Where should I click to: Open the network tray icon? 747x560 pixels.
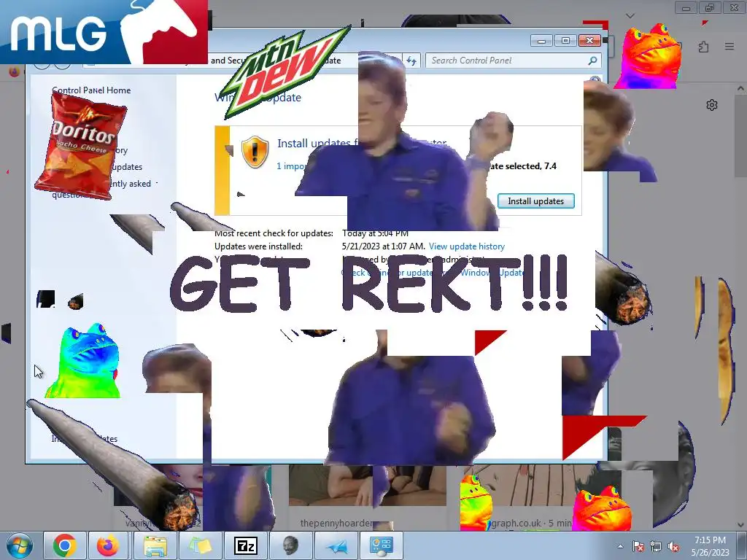pos(656,546)
